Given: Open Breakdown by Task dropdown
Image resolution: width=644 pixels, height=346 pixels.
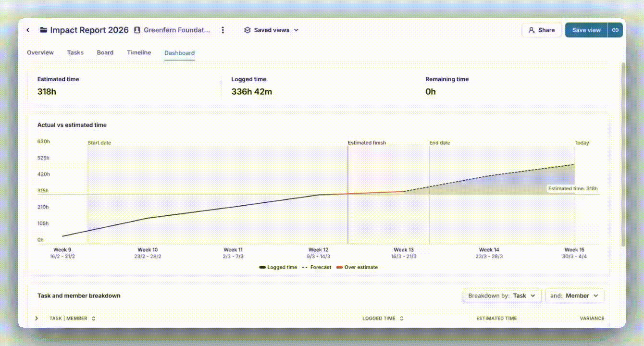Looking at the screenshot, I should [x=502, y=296].
